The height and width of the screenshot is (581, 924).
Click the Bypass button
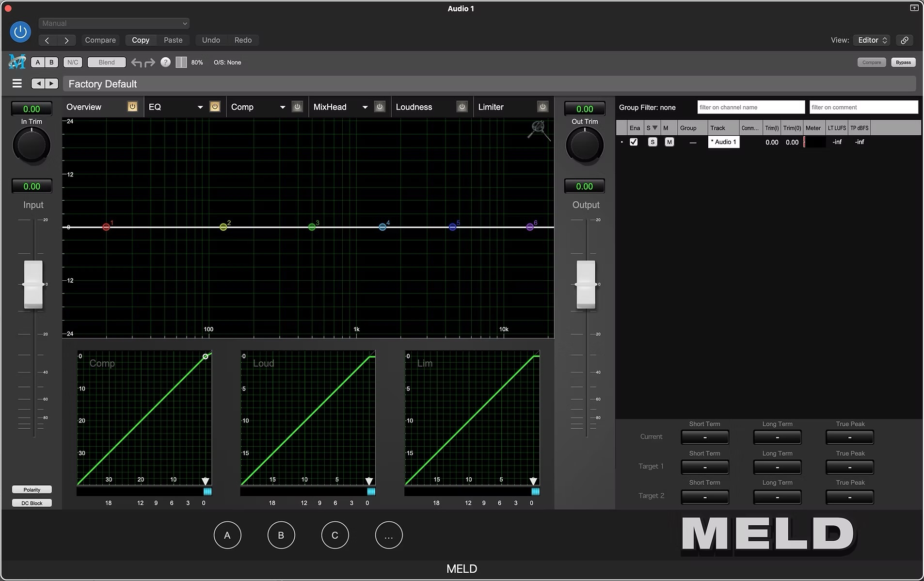coord(903,62)
